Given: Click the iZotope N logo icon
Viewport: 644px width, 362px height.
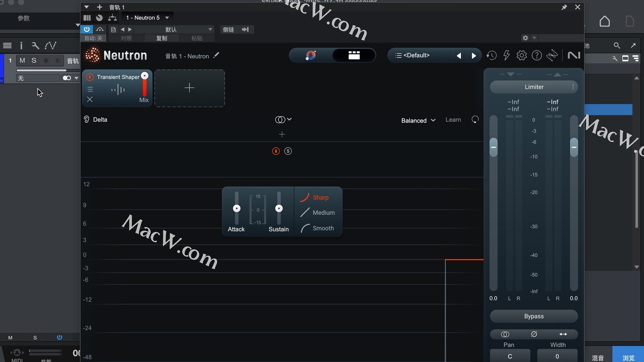Looking at the screenshot, I should point(574,55).
